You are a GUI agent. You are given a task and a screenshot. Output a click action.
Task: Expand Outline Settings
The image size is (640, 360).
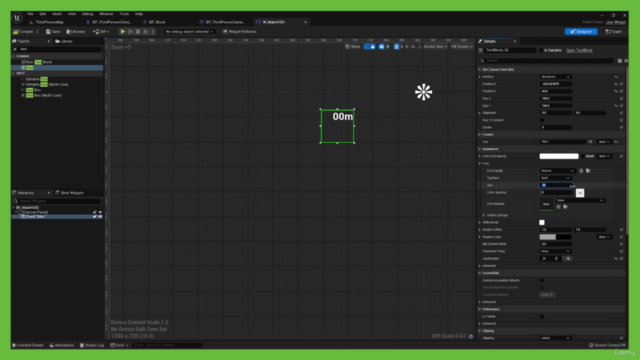click(x=484, y=215)
